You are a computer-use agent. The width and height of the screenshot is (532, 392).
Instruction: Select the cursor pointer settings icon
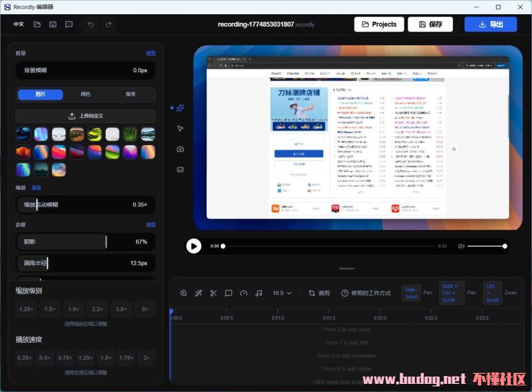coord(180,129)
